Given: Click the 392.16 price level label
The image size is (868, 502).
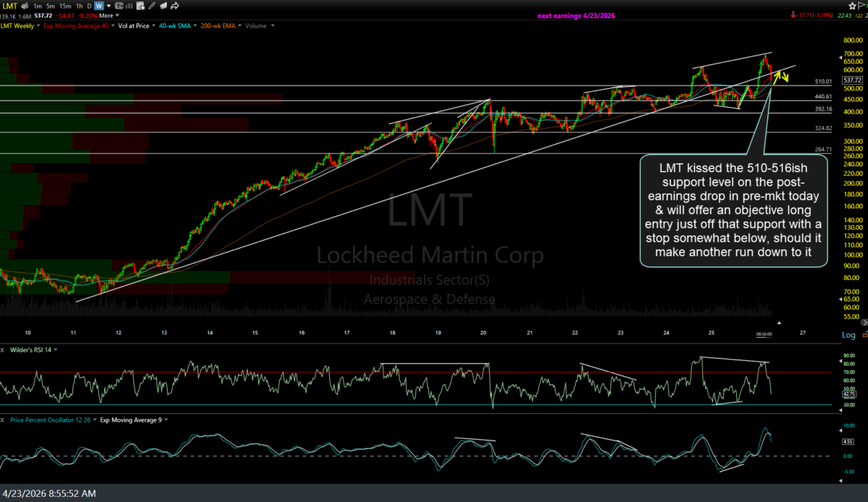Looking at the screenshot, I should click(x=822, y=109).
